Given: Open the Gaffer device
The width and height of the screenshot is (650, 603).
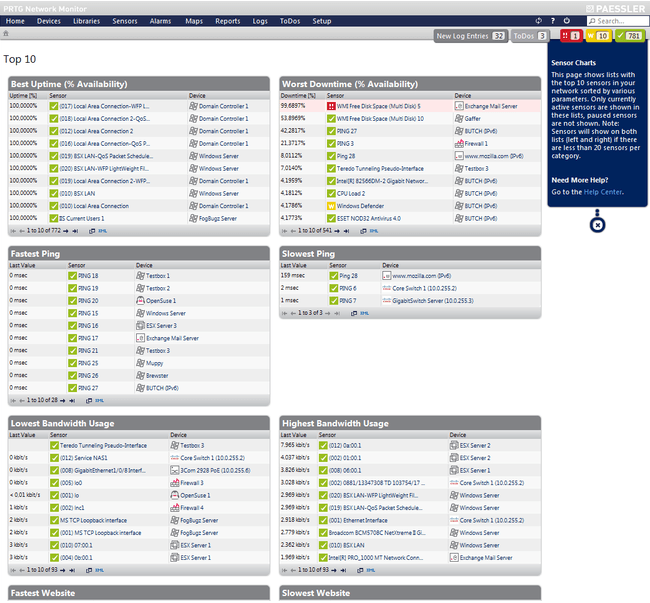Looking at the screenshot, I should 472,119.
